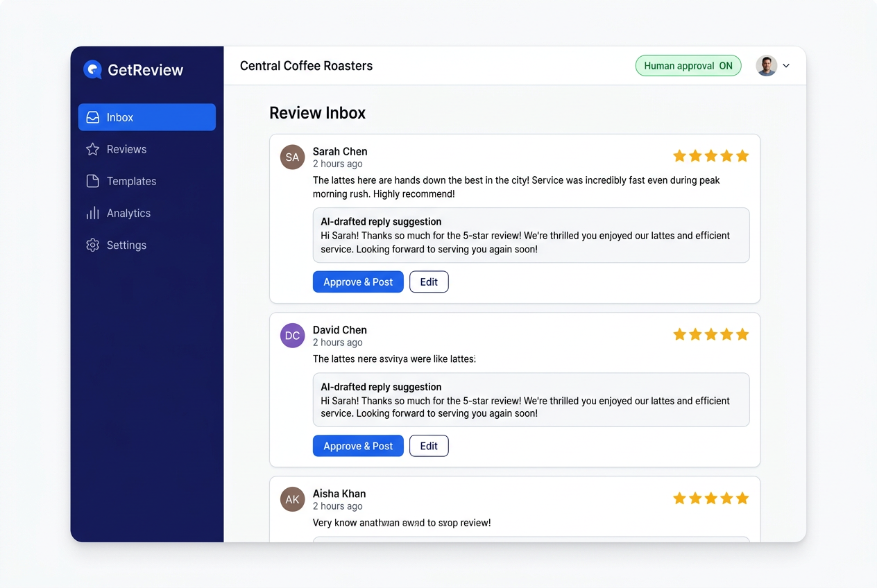Click the Aisha Khan reviewer name
This screenshot has height=588, width=877.
[339, 494]
